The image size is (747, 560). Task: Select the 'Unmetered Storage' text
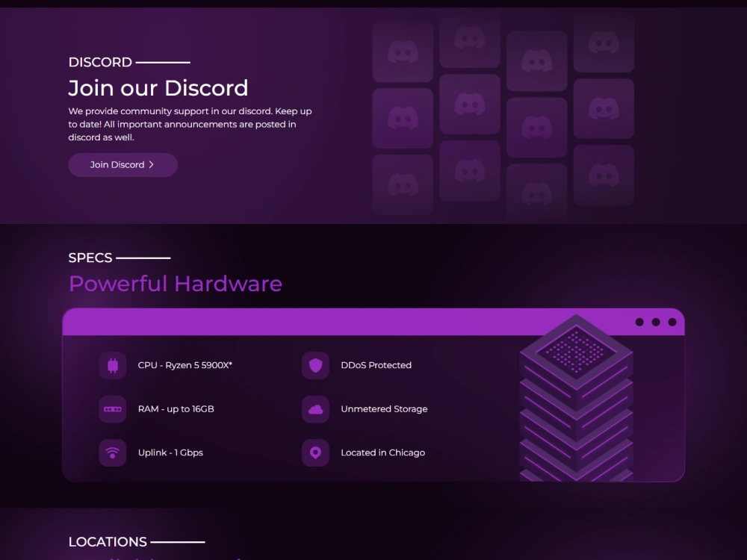pos(384,409)
